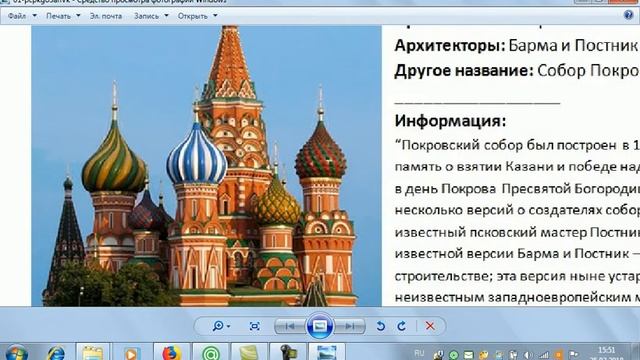Open Help with the blue question mark icon

pos(629,15)
